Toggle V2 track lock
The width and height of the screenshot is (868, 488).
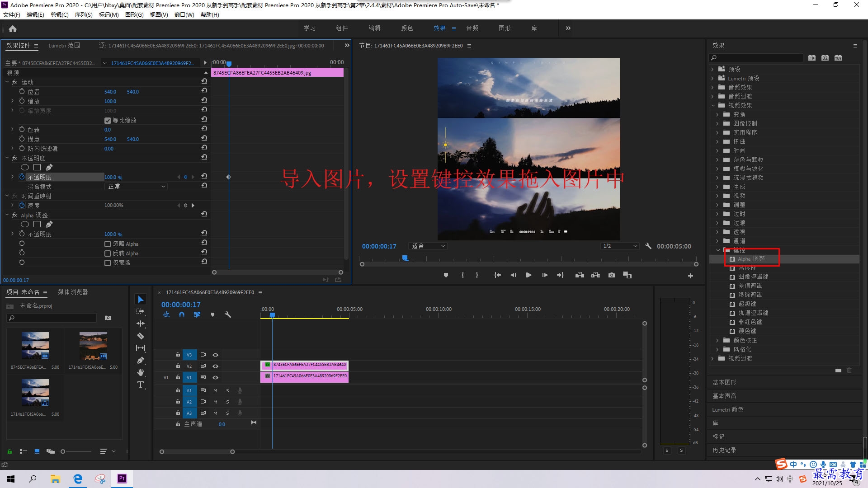[x=178, y=366]
